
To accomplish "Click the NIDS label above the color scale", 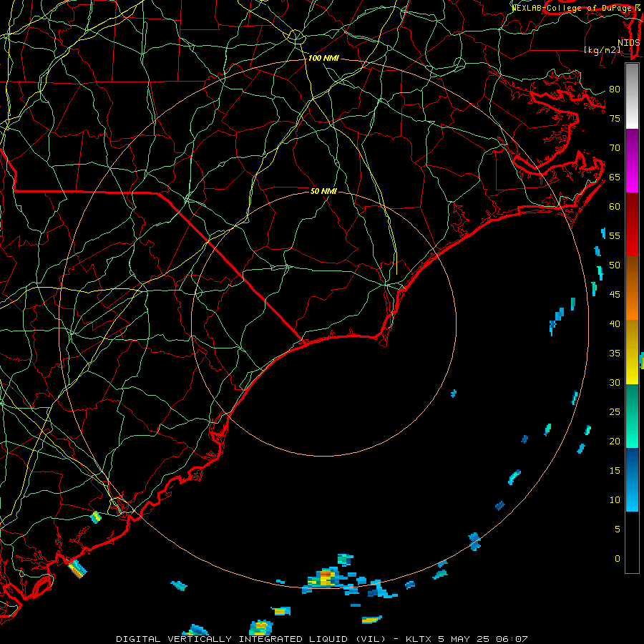I will click(x=628, y=42).
